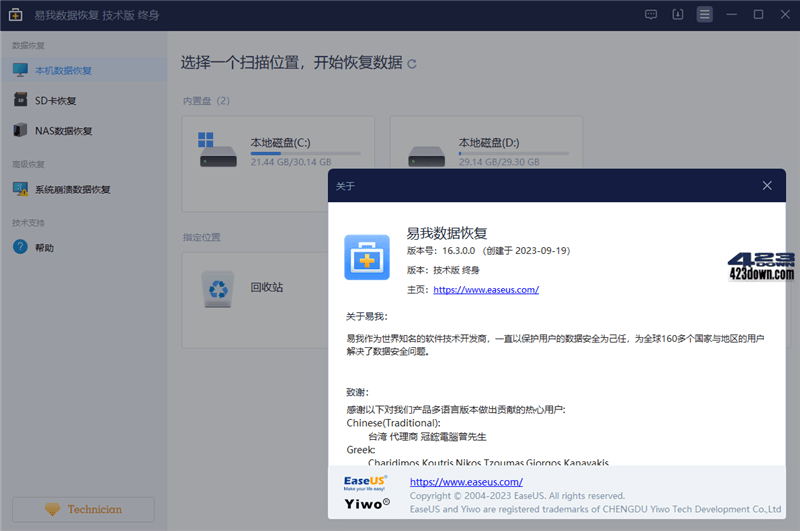Click the 关于易我: heading
The image size is (800, 531).
click(367, 317)
